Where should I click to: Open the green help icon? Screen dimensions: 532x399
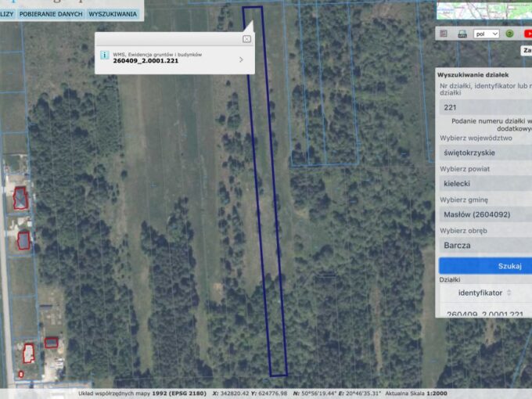(x=509, y=34)
